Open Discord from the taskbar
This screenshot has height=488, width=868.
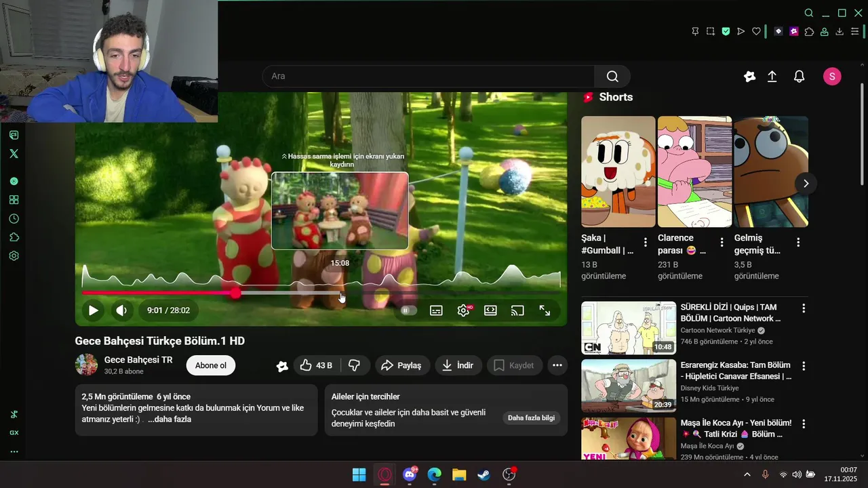tap(409, 474)
